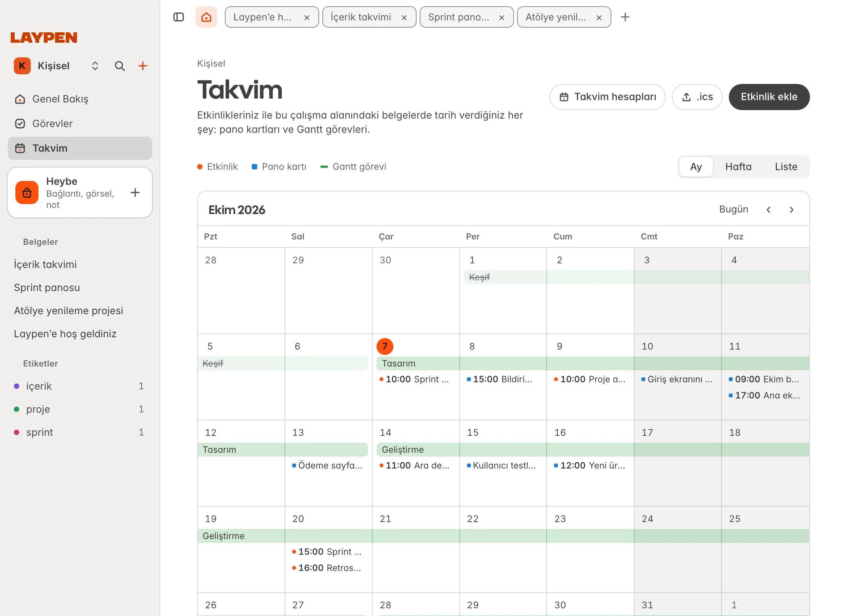
Task: Export calendar with .ics button
Action: pos(697,97)
